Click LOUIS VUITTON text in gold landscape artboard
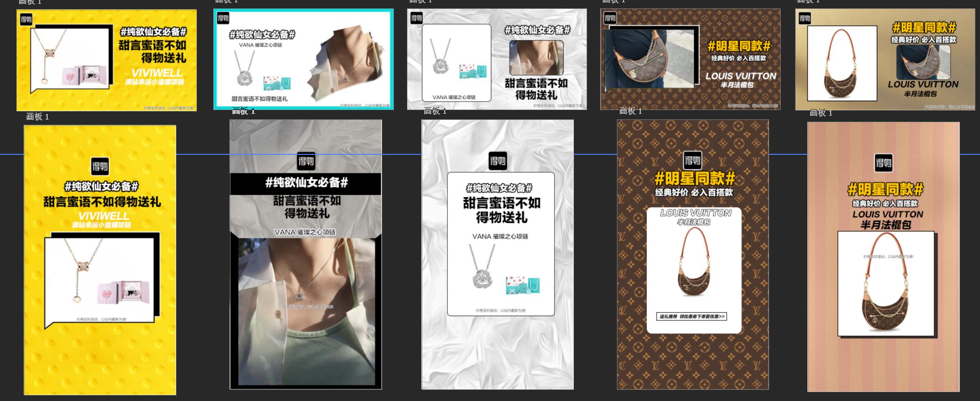Screen dimensions: 980x401 923,84
